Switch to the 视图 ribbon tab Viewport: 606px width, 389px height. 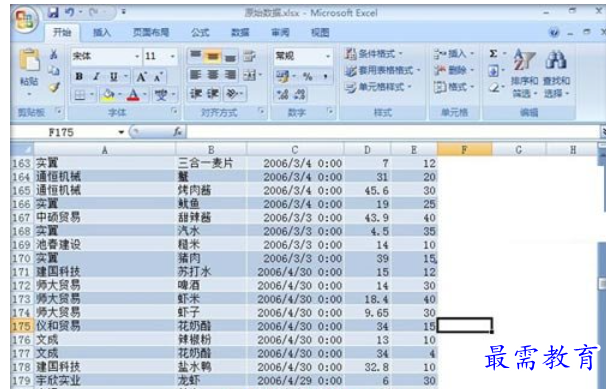pos(320,32)
